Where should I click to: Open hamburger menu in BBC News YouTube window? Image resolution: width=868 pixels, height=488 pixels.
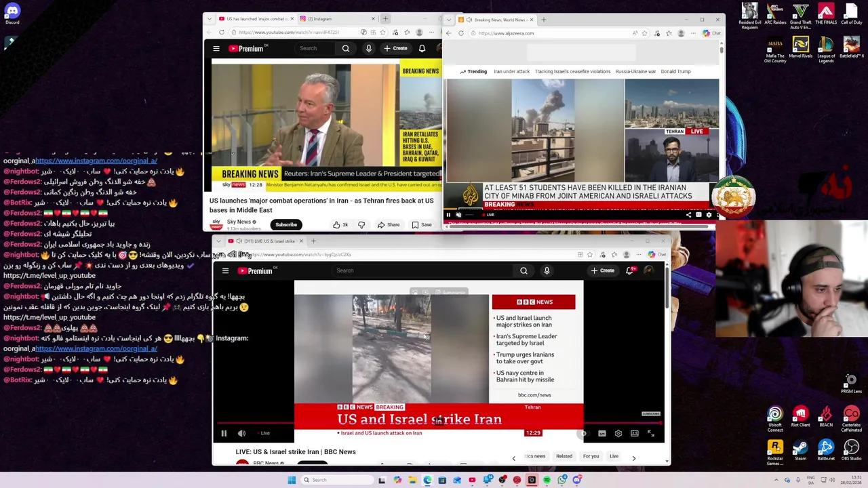point(225,270)
